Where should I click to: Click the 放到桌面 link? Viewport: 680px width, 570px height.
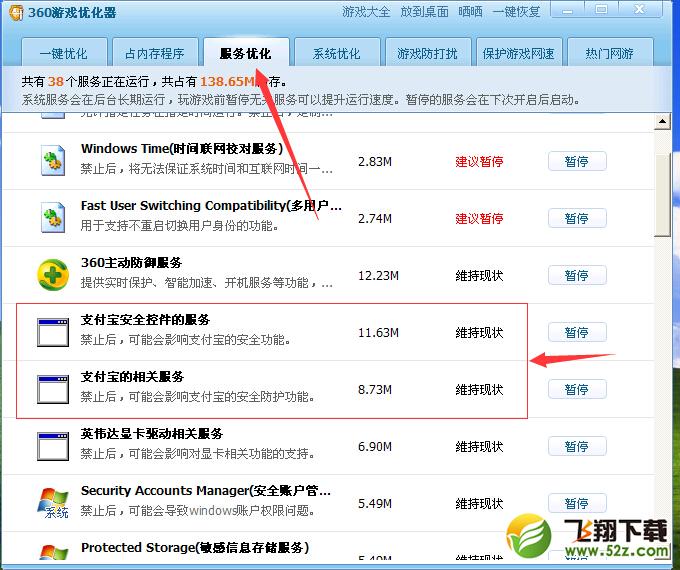pos(425,12)
